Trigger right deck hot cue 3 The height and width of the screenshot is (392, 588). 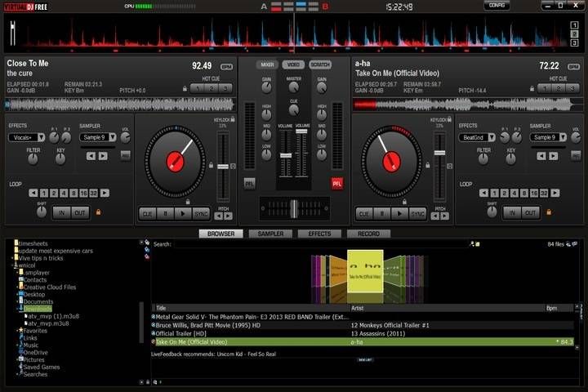click(572, 88)
